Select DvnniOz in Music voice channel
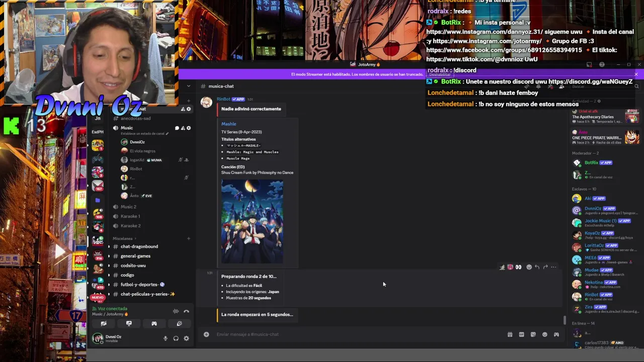644x362 pixels. 137,142
